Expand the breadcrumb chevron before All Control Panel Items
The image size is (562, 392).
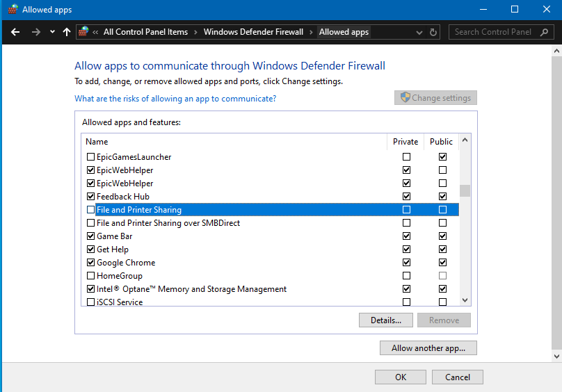[96, 32]
